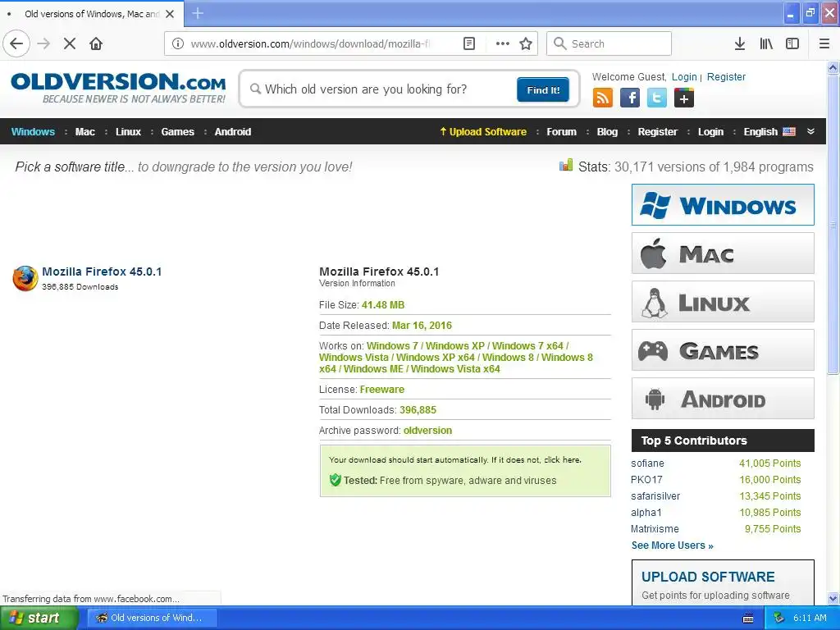Image resolution: width=840 pixels, height=630 pixels.
Task: Click See More Users link
Action: 672,546
